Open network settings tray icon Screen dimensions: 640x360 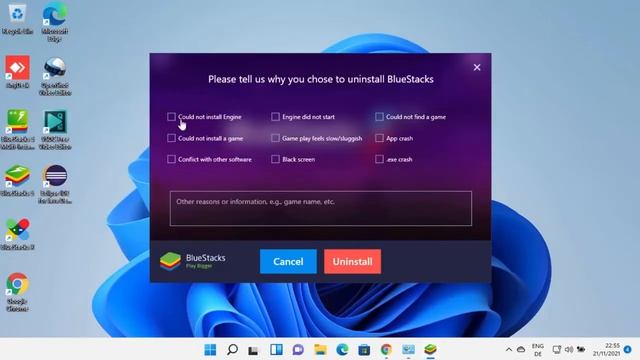click(557, 350)
